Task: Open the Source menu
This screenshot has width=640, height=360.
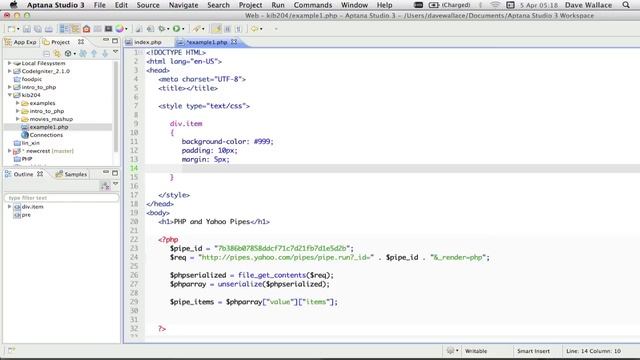Action: pyautogui.click(x=148, y=5)
